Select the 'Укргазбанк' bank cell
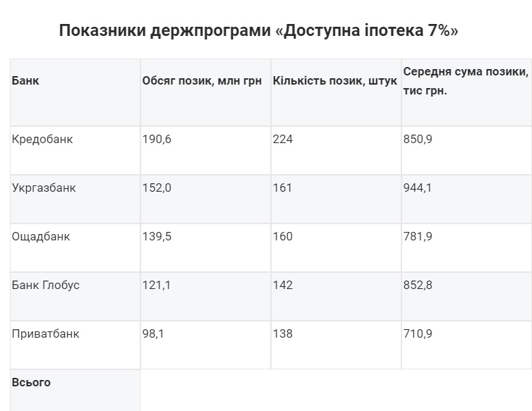 pyautogui.click(x=75, y=199)
